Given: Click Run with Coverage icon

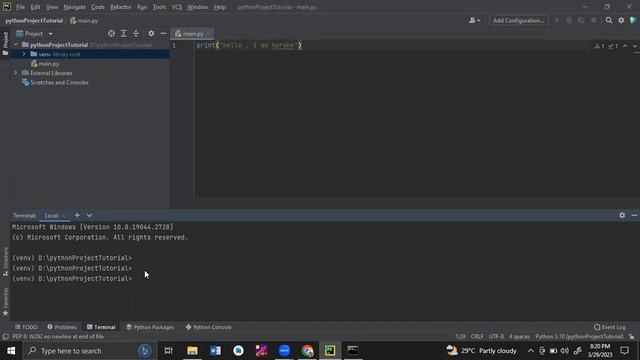Looking at the screenshot, I should point(581,20).
